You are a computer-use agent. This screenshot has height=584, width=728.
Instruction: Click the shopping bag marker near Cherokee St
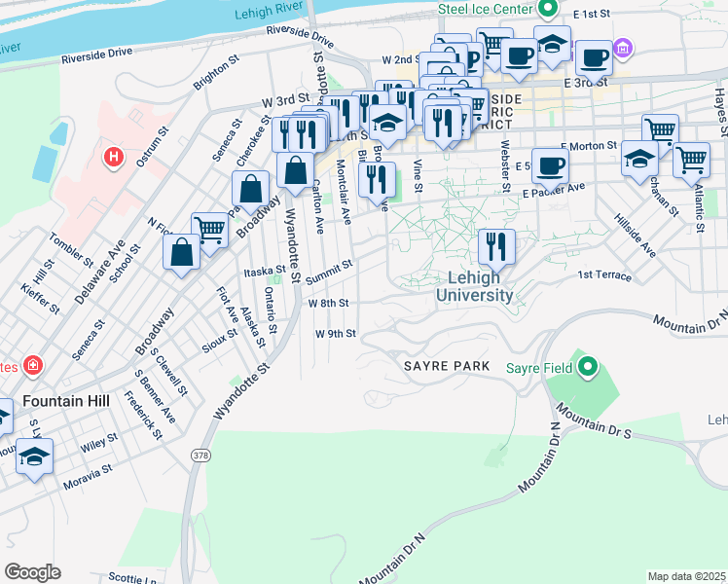tap(251, 190)
